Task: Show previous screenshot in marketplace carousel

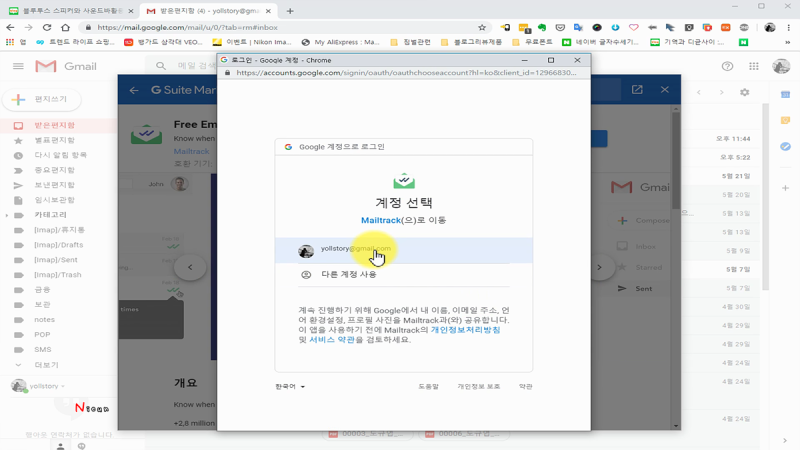Action: click(190, 267)
